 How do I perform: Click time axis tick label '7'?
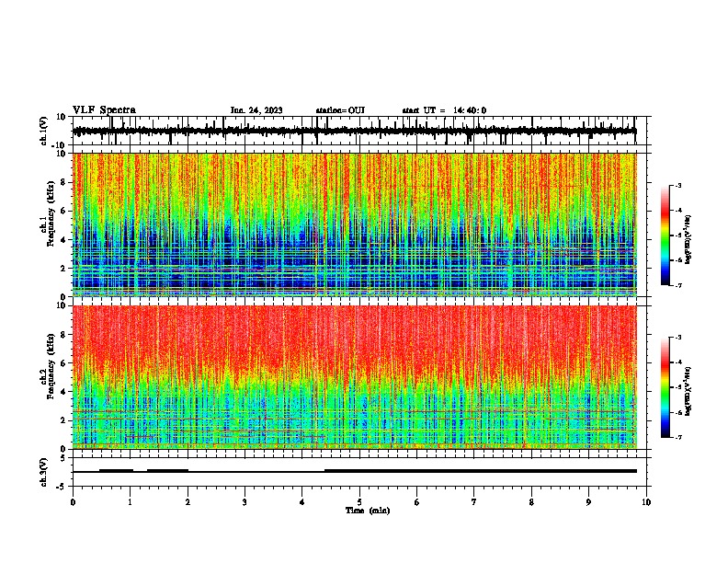(x=474, y=502)
